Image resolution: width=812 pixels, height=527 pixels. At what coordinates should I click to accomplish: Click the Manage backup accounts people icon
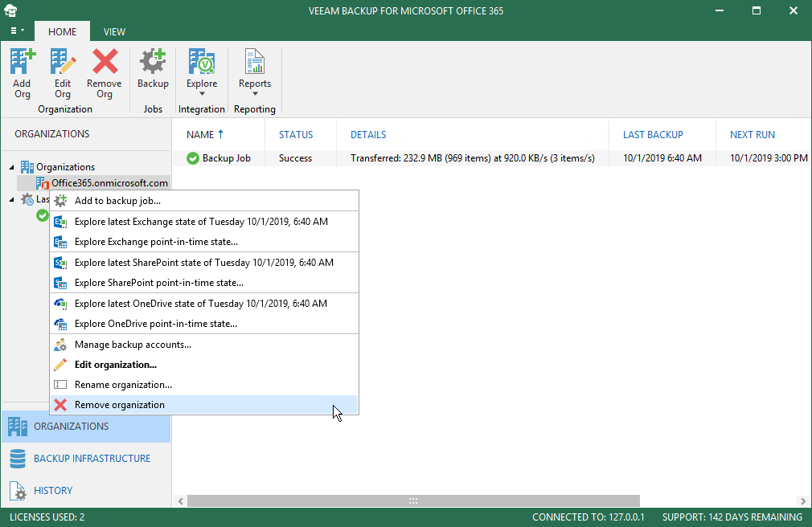(60, 345)
